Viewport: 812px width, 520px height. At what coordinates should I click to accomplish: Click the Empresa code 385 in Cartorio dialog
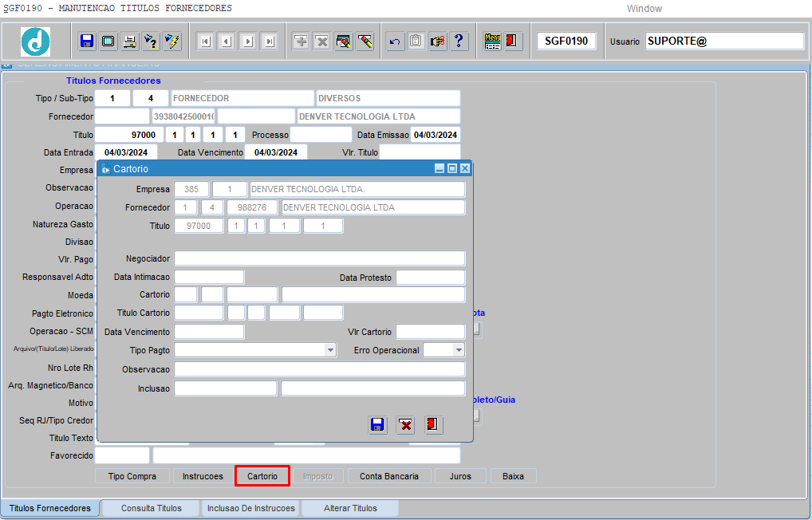[191, 189]
